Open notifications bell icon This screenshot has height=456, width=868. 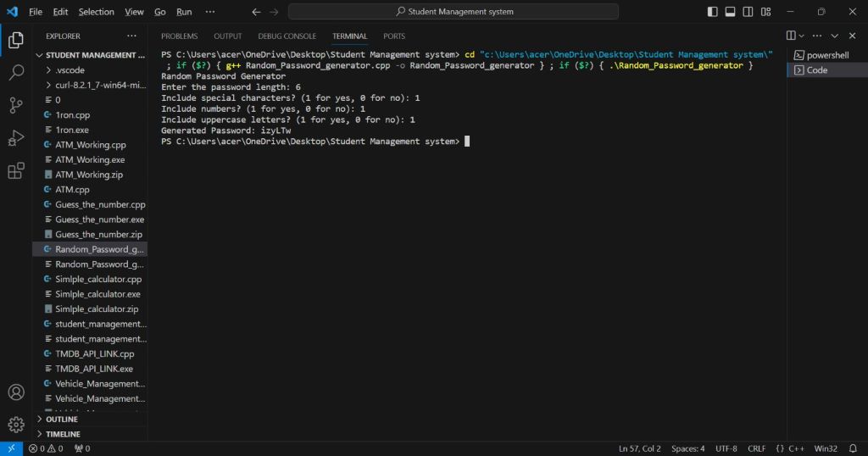pos(853,448)
